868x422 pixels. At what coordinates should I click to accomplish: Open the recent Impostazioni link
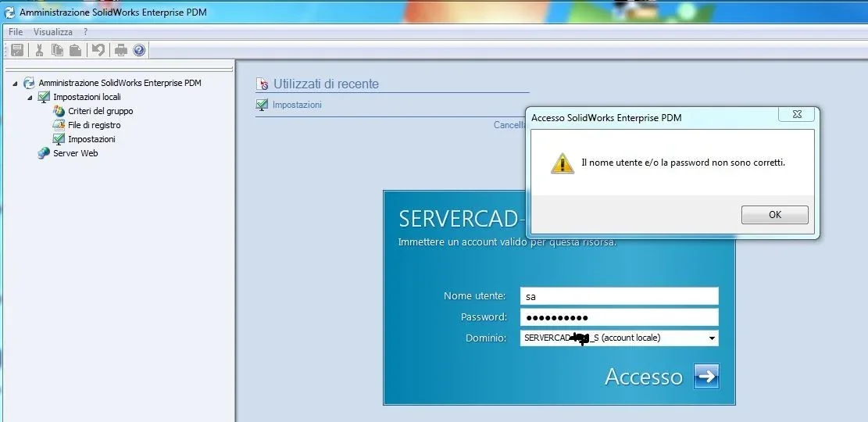(x=297, y=105)
